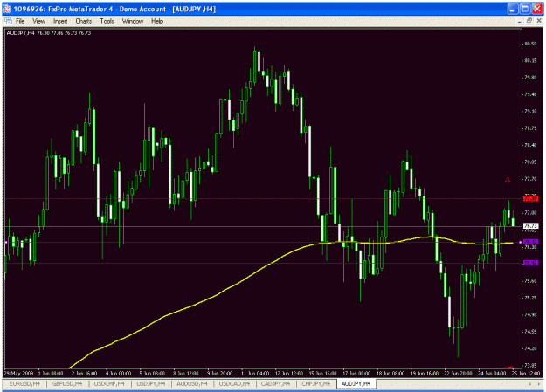Viewport: 546px width, 392px height.
Task: Switch to the USDCAD,H4 chart tab
Action: pyautogui.click(x=234, y=383)
